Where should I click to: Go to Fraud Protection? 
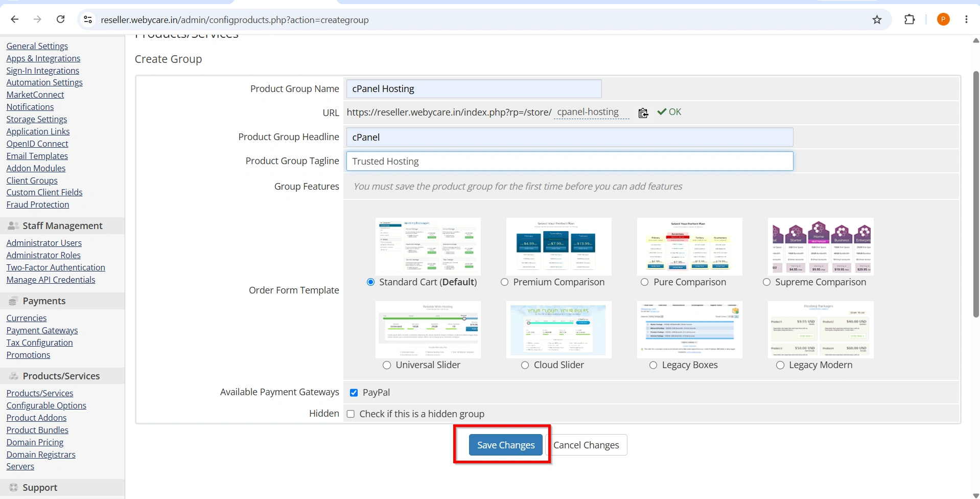click(38, 205)
